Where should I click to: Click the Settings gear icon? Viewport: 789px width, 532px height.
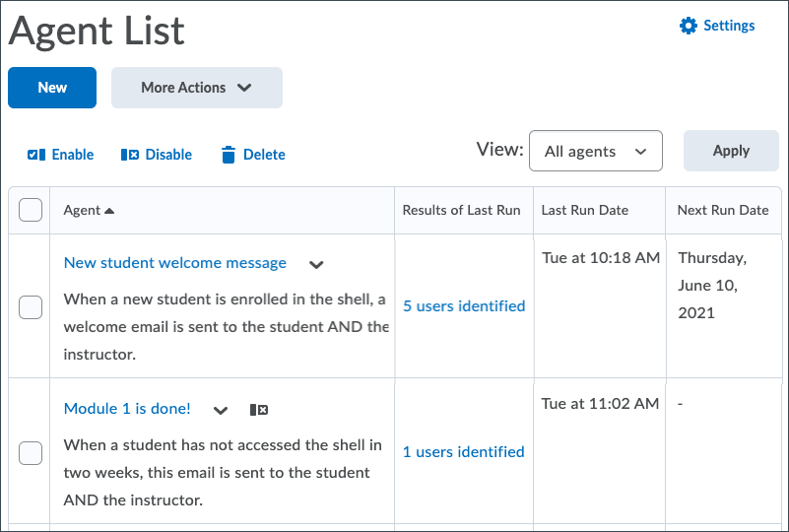(689, 27)
